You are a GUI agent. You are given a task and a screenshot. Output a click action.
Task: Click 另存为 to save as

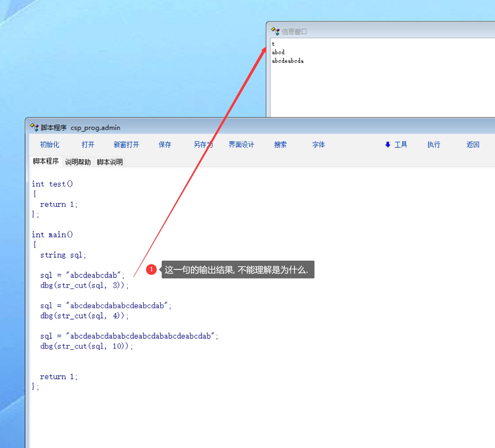[203, 145]
